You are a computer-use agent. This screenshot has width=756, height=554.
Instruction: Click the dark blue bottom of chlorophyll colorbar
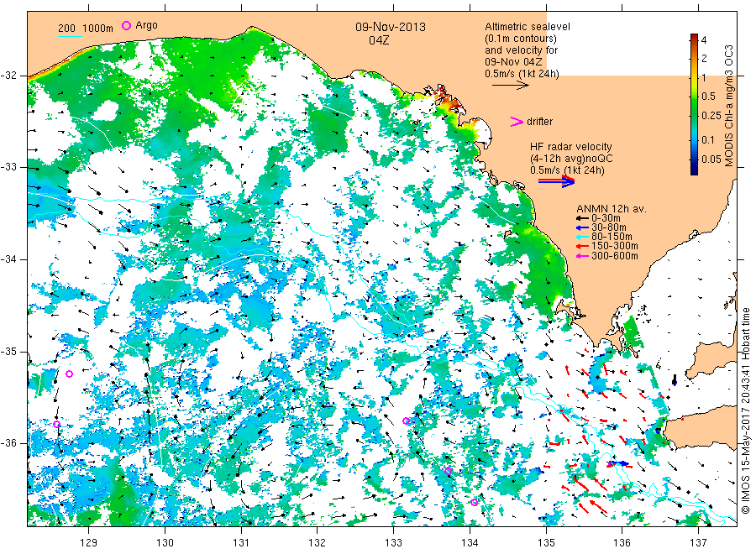pos(694,170)
